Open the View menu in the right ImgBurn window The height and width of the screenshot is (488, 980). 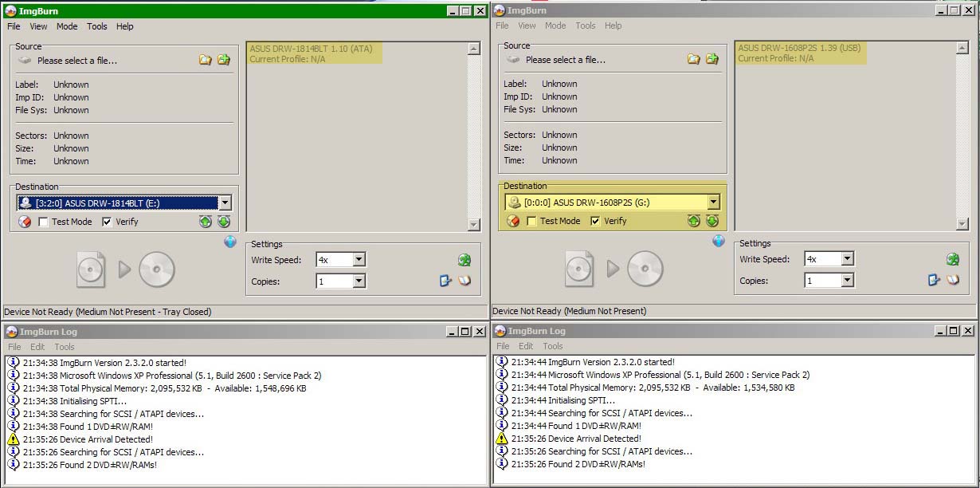pos(527,26)
